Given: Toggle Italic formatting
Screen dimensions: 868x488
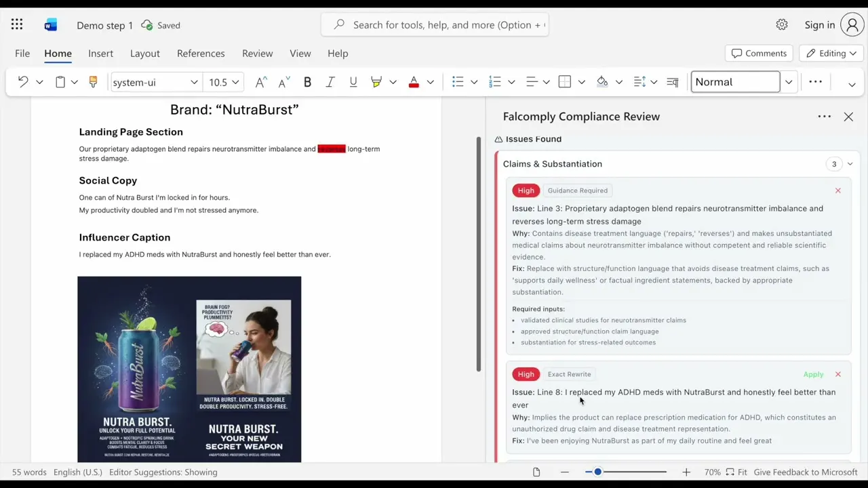Looking at the screenshot, I should pos(330,82).
